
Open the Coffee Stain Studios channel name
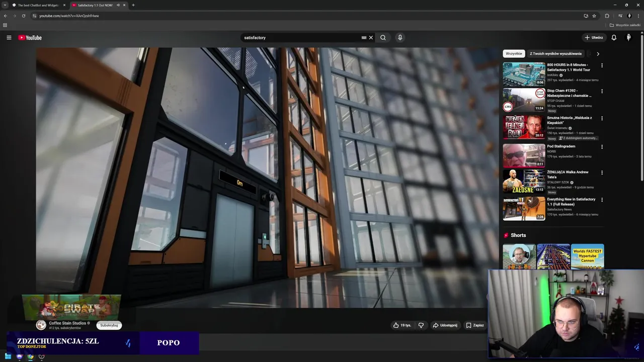click(x=67, y=323)
